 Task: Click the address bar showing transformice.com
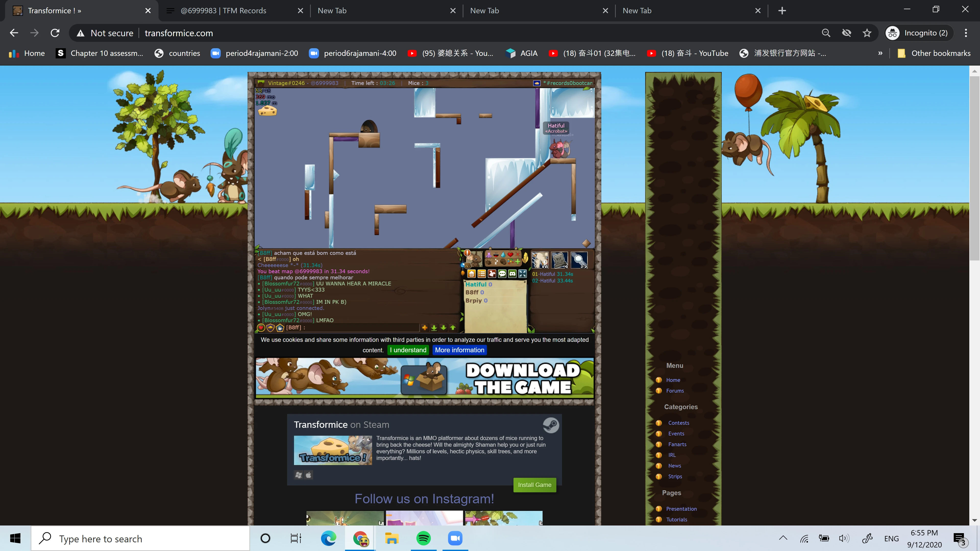(441, 33)
